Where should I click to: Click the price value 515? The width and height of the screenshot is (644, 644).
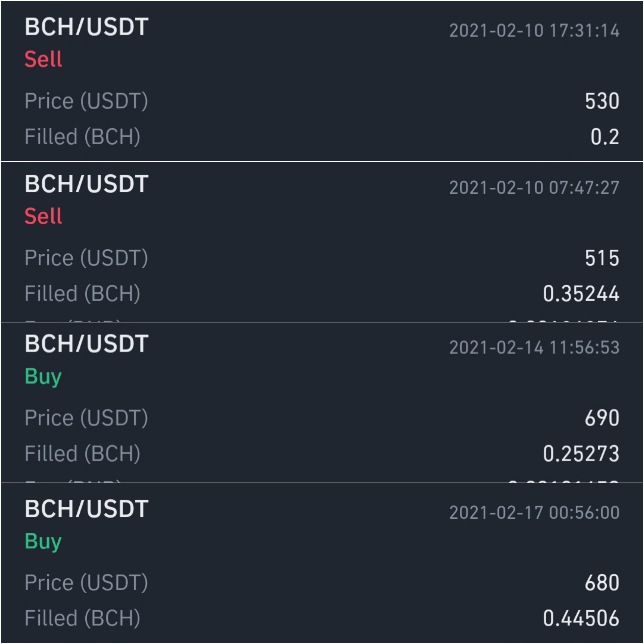[602, 258]
